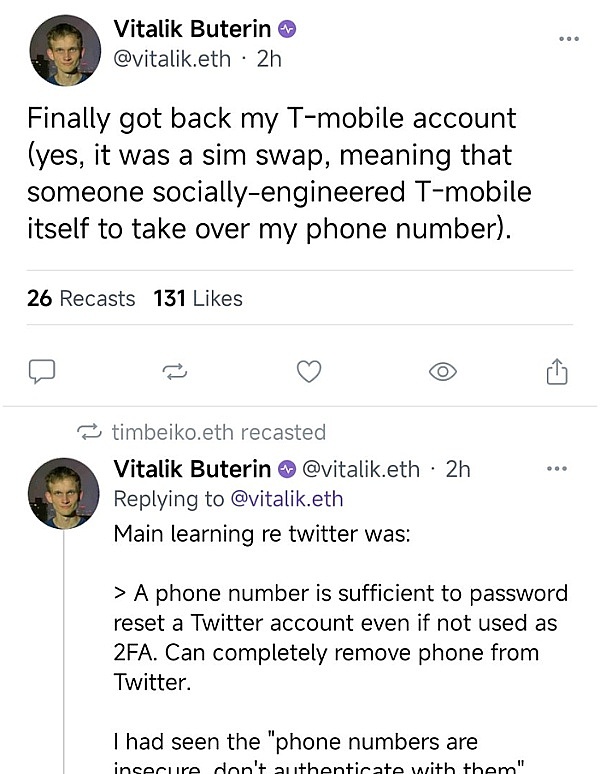
Task: Recast the T-mobile account post
Action: [x=174, y=372]
